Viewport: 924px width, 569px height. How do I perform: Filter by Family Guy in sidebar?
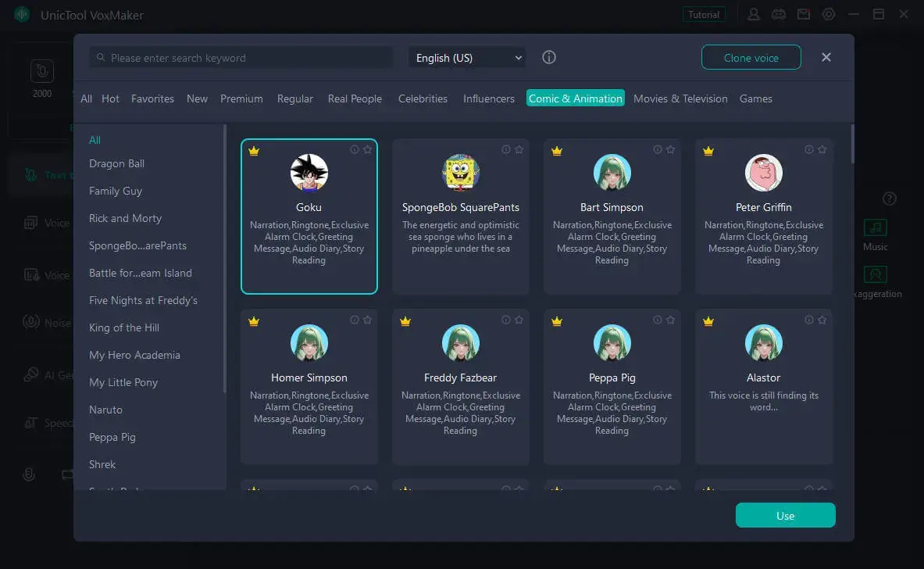click(x=116, y=191)
